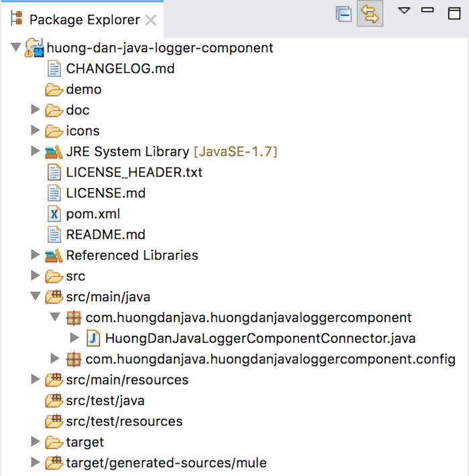Expand the huongdanjavaloggercomponent.config package
The width and height of the screenshot is (469, 476).
(x=55, y=358)
